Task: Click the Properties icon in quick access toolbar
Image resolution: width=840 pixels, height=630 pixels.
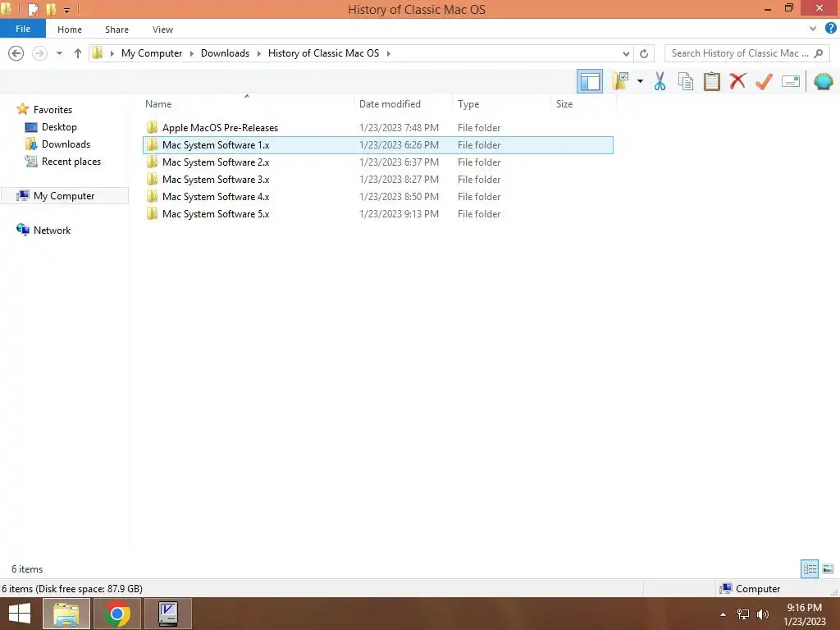Action: 33,9
